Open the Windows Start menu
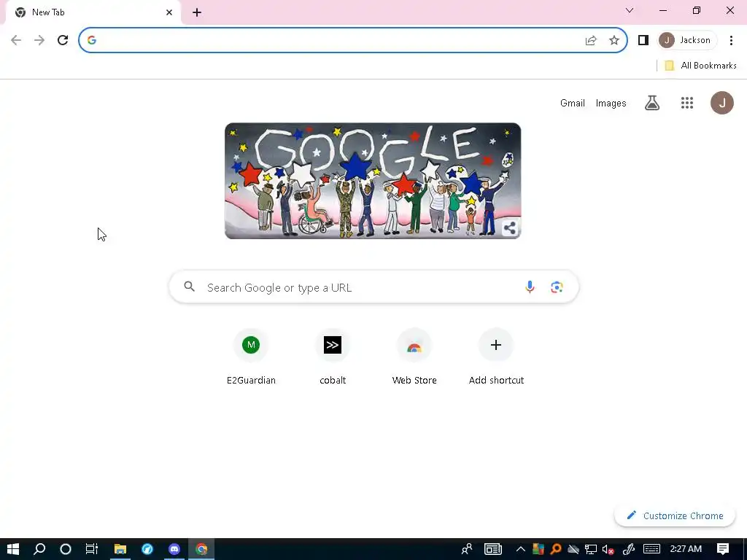This screenshot has height=560, width=747. point(13,549)
